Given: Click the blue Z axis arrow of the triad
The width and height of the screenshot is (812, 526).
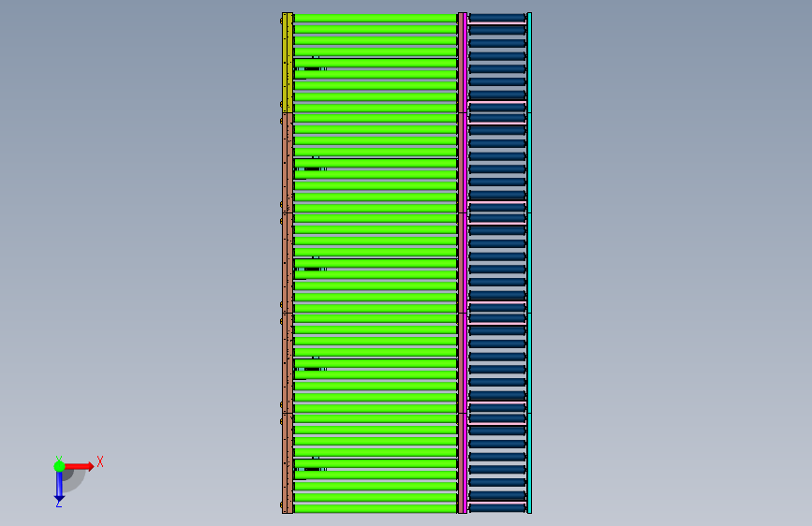Looking at the screenshot, I should 59,488.
